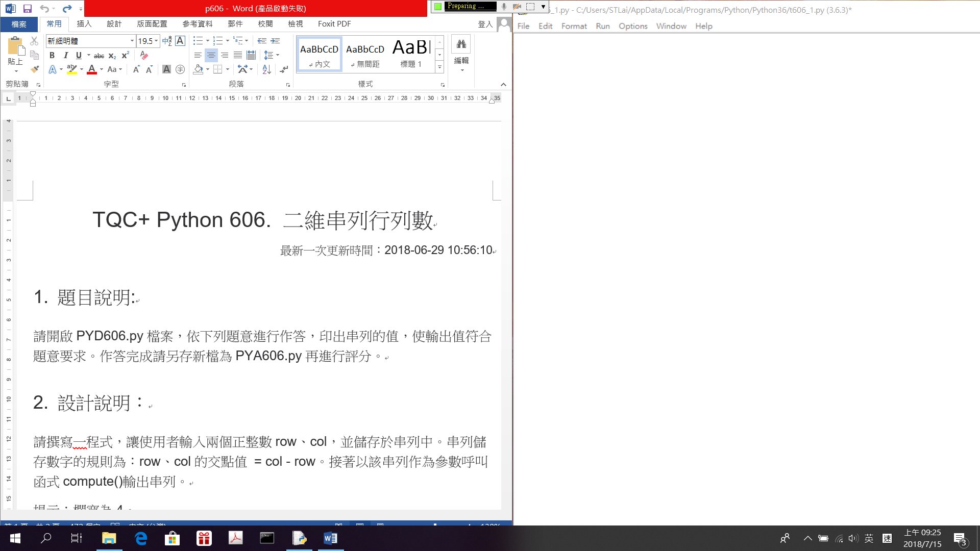Toggle Italic formatting
This screenshot has width=980, height=551.
(65, 55)
